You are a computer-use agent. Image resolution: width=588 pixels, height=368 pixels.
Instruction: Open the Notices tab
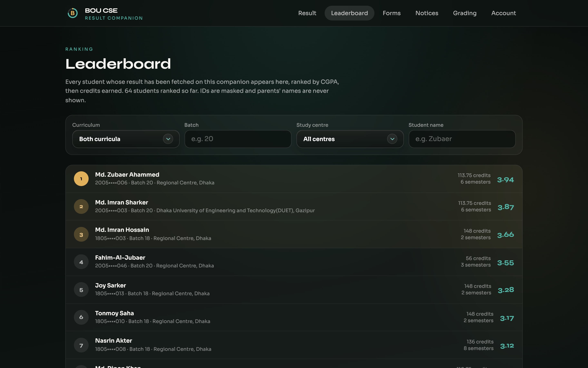pyautogui.click(x=427, y=13)
